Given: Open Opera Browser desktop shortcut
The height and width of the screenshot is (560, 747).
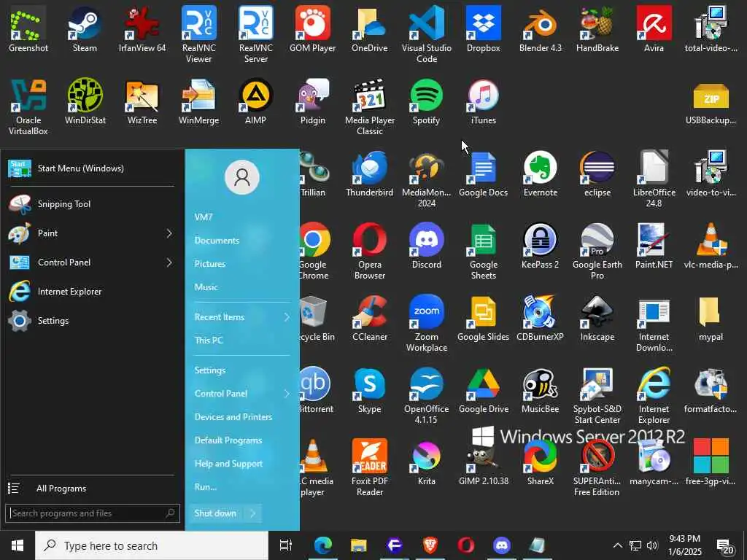Looking at the screenshot, I should 370,251.
